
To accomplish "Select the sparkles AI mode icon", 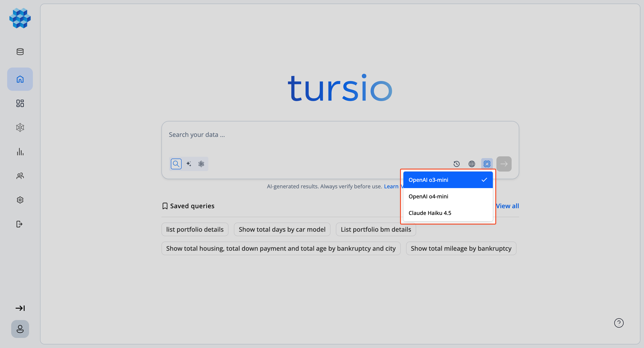I will pos(189,164).
